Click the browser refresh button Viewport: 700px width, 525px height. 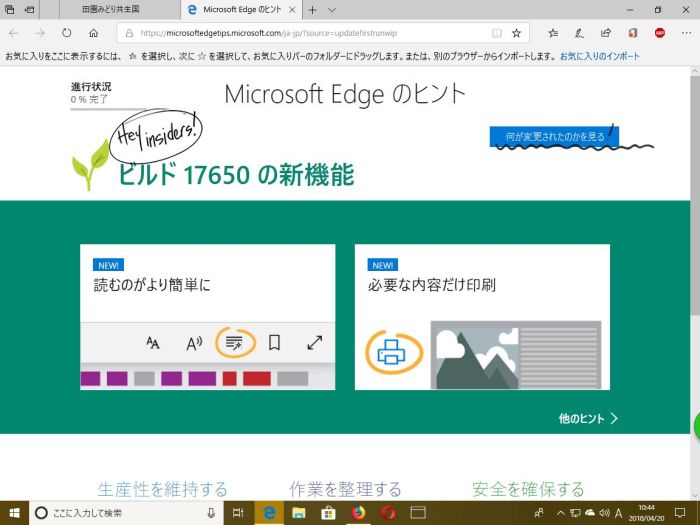pyautogui.click(x=66, y=33)
